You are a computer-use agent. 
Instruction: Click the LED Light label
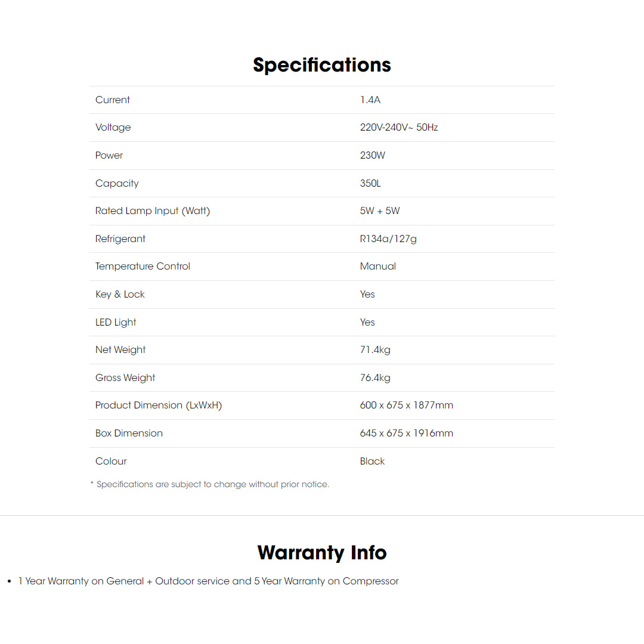[x=116, y=323]
